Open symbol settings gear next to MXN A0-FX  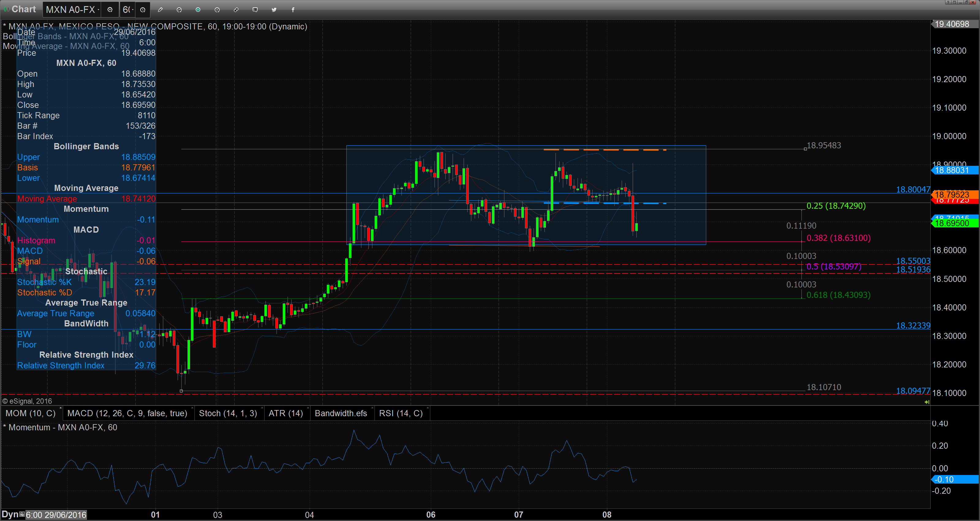pyautogui.click(x=110, y=10)
